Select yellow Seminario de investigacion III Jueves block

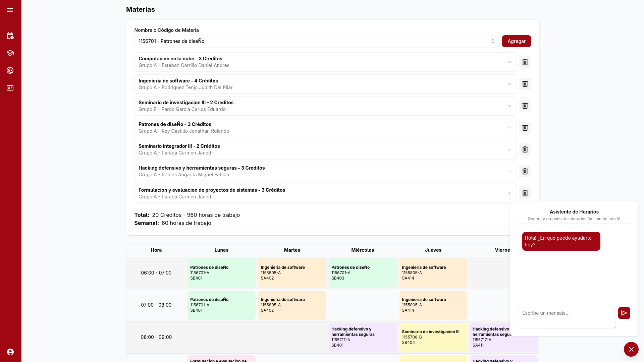(433, 337)
